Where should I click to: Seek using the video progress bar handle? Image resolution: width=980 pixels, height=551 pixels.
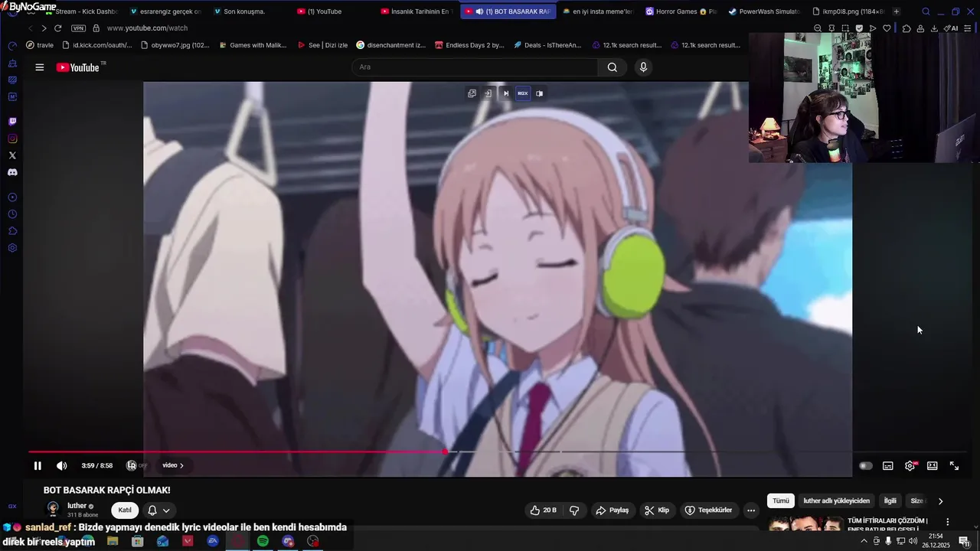445,452
